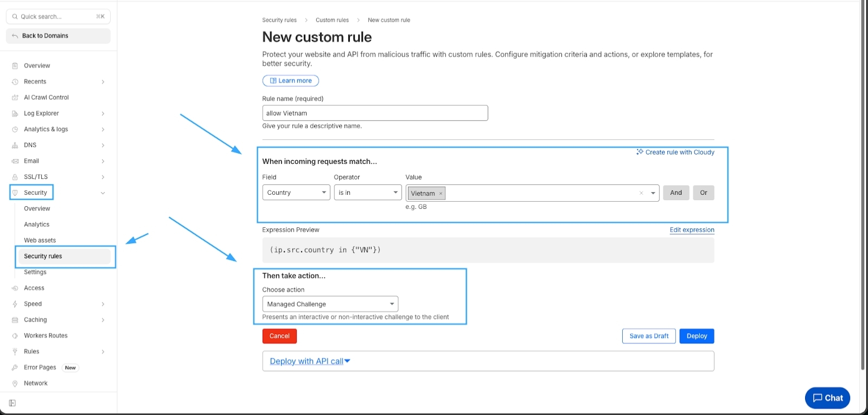Open the Operator dropdown showing is in
This screenshot has height=415, width=868.
(x=368, y=193)
